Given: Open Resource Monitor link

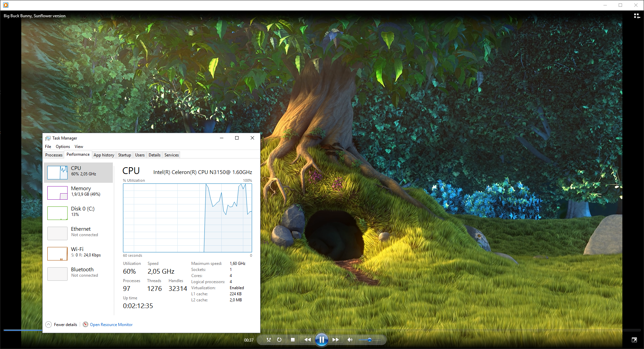Looking at the screenshot, I should tap(111, 325).
